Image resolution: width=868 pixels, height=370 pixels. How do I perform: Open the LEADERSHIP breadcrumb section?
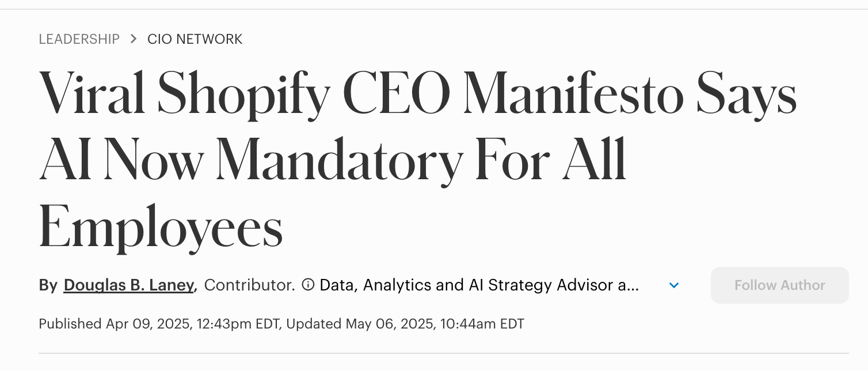tap(79, 39)
